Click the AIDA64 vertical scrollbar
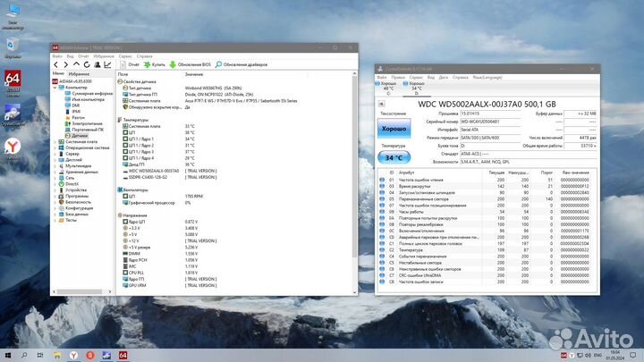This screenshot has height=362, width=644. tap(355, 164)
